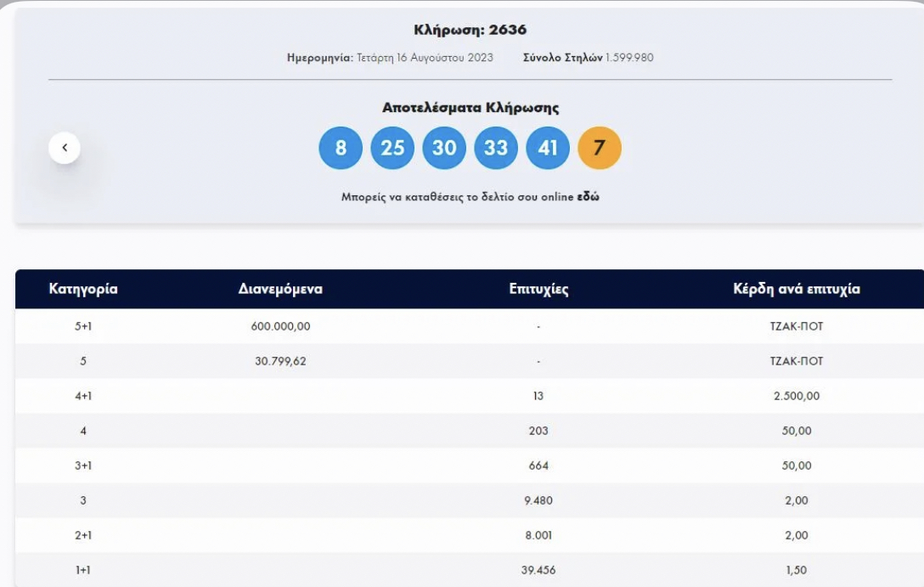
Task: Click the 'Κατηγορία' column header
Action: click(83, 289)
